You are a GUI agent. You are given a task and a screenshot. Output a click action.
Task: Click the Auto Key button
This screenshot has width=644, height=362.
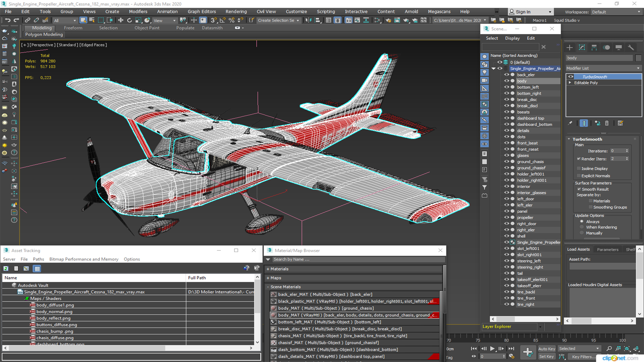click(547, 349)
